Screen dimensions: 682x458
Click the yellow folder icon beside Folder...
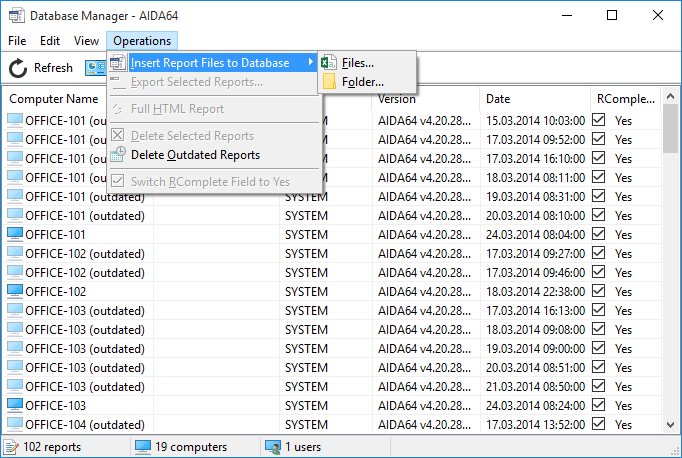pos(329,82)
